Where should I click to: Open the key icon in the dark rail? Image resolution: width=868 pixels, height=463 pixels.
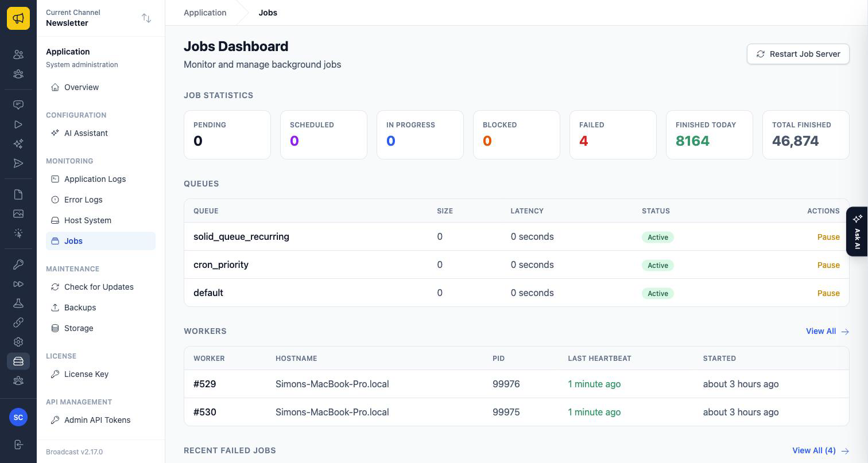pos(18,264)
